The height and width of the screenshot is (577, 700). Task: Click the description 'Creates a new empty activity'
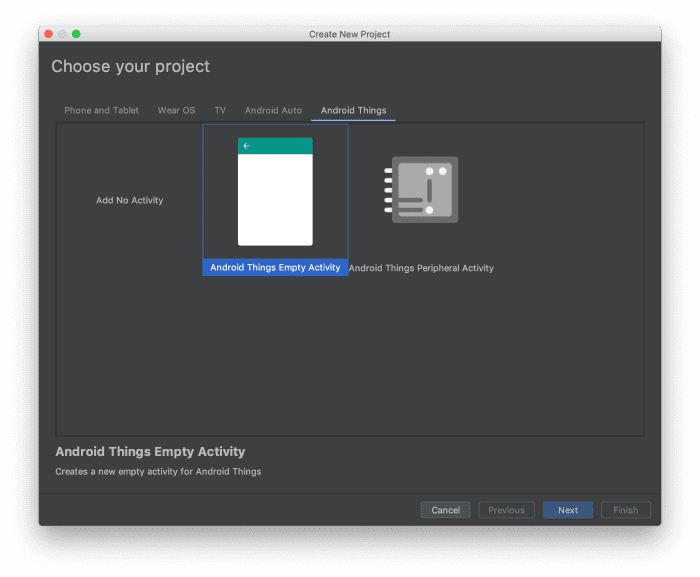tap(158, 472)
